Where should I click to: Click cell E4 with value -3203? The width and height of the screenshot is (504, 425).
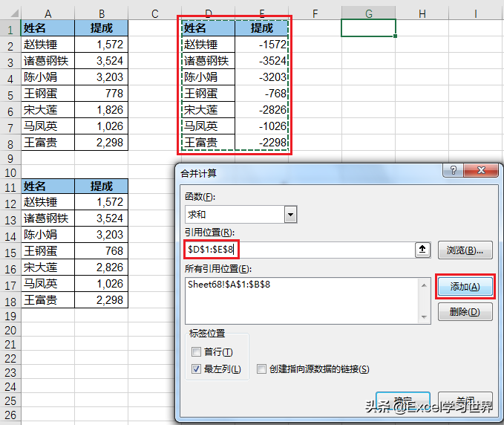point(261,77)
